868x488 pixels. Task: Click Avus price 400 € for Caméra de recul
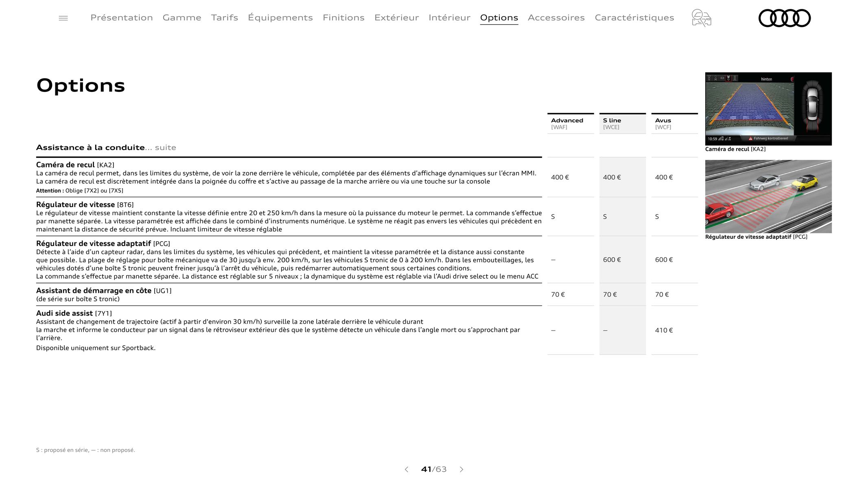pyautogui.click(x=664, y=177)
